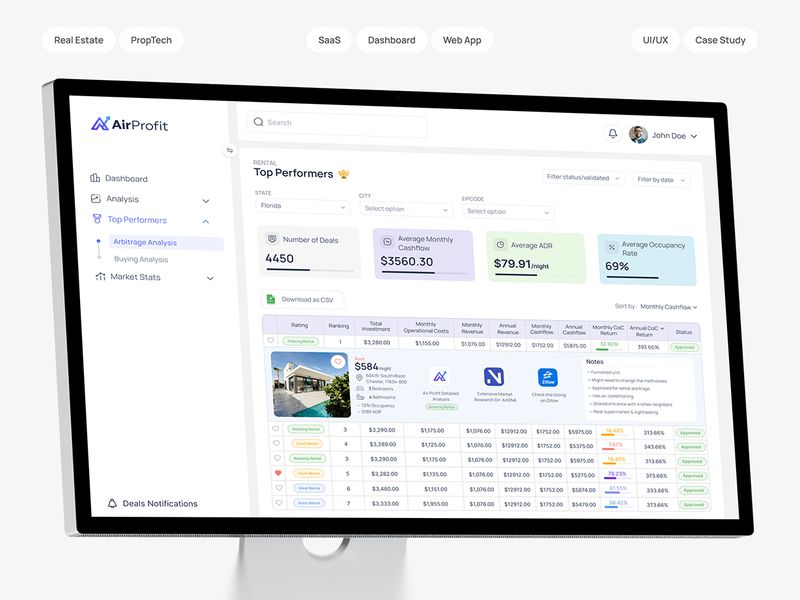Screen dimensions: 800x600
Task: Click the Total Investment column header
Action: pyautogui.click(x=376, y=326)
